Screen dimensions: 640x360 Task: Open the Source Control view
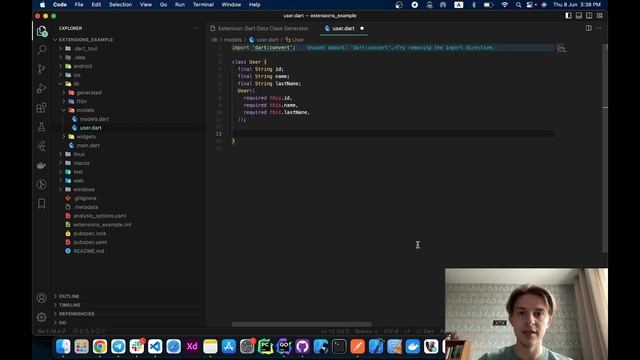42,69
